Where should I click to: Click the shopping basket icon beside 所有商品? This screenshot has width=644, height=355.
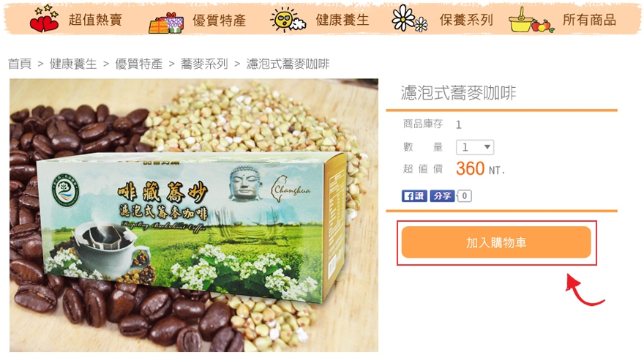tap(531, 20)
